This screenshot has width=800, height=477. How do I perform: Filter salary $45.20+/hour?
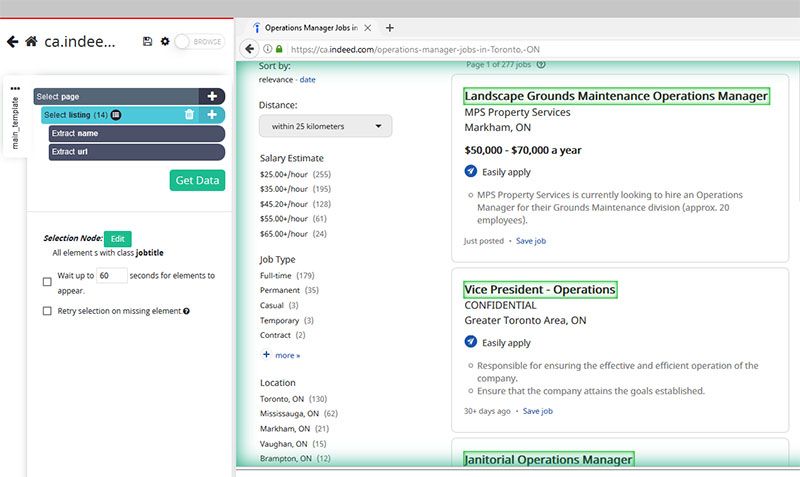284,204
